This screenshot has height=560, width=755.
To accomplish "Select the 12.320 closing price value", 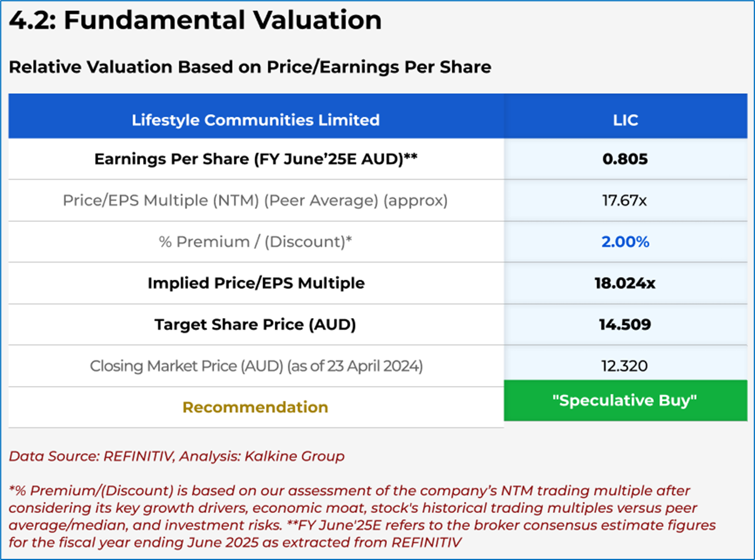I will (624, 366).
